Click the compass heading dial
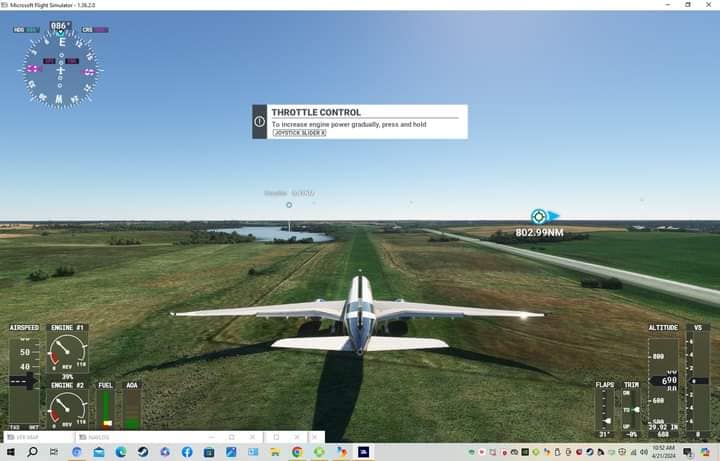Viewport: 720px width, 461px height. pos(60,70)
